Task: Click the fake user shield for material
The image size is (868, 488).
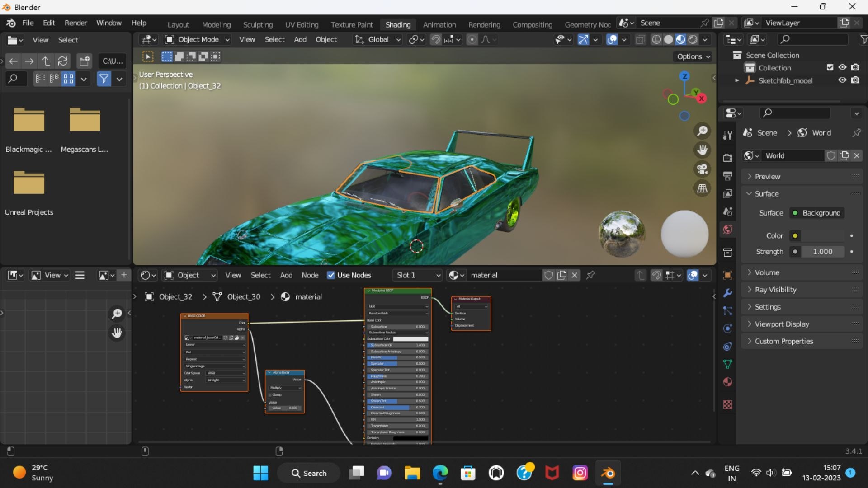Action: coord(549,275)
